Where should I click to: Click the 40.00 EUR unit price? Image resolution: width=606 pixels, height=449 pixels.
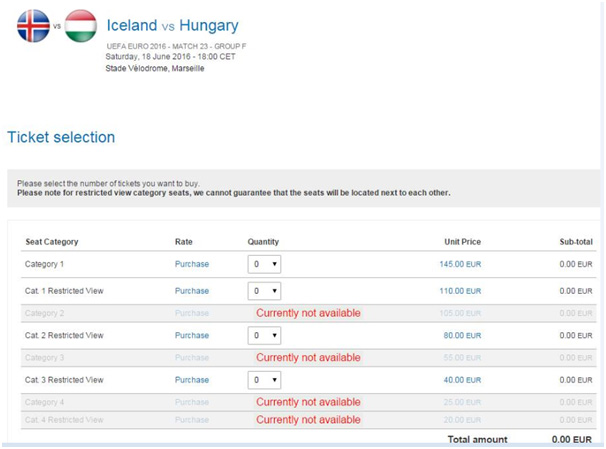coord(462,380)
